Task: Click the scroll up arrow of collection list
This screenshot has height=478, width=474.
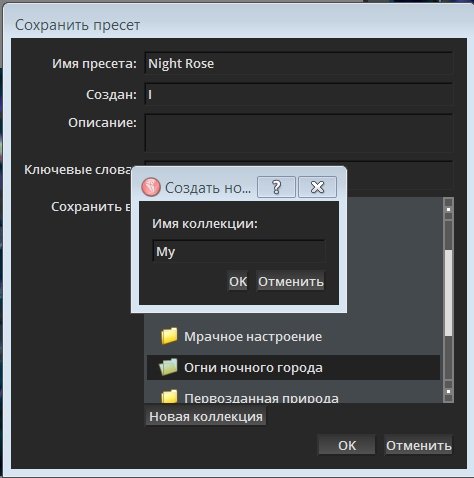Action: [449, 208]
